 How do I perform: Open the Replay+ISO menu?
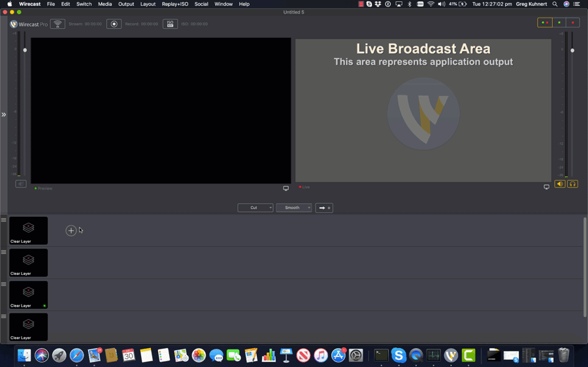point(175,4)
